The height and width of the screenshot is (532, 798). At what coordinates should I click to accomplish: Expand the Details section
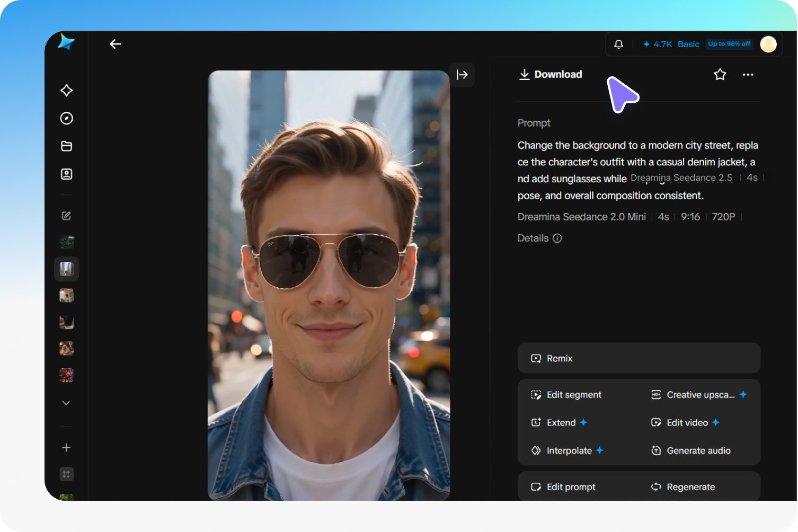click(x=539, y=238)
